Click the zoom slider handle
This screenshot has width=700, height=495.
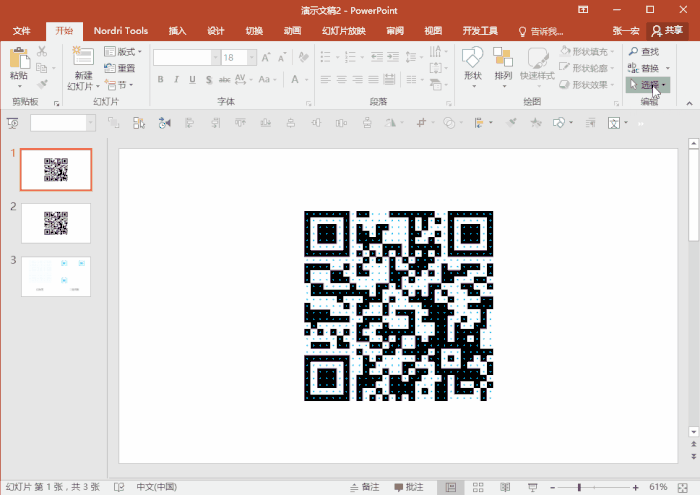coord(579,487)
